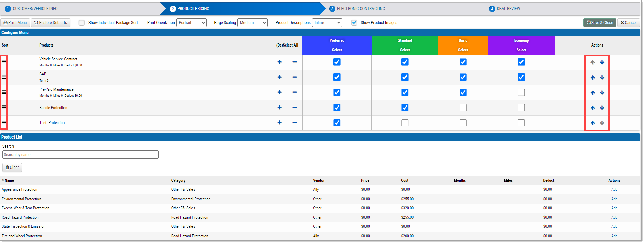This screenshot has width=644, height=243.
Task: Deselect all packages for Pre-Paid Maintenance
Action: point(294,92)
